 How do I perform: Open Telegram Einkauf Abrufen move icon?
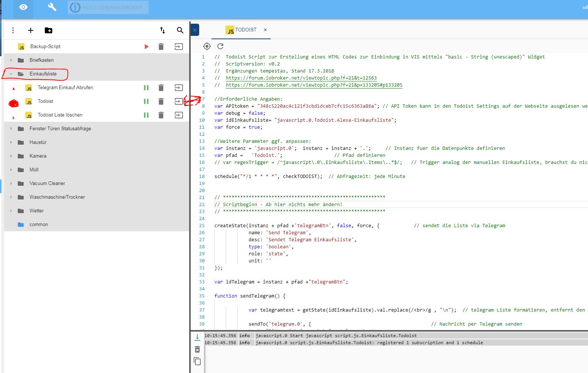click(179, 88)
